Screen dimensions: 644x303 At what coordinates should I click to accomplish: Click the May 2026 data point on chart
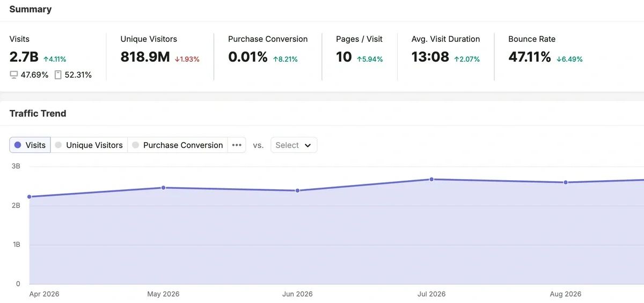(163, 188)
